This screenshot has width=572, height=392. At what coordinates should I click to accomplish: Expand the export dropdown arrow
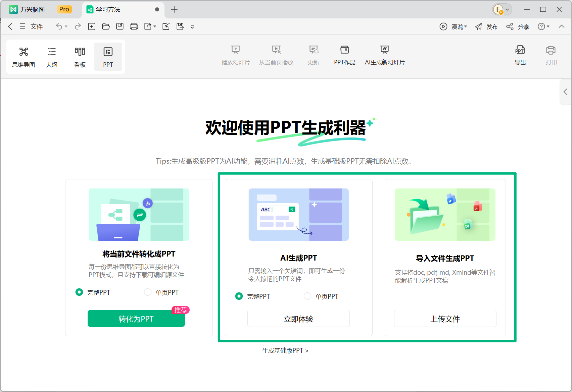click(155, 26)
